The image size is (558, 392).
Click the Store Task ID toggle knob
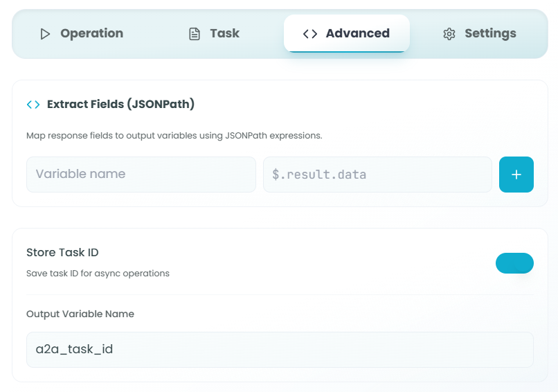pos(524,263)
